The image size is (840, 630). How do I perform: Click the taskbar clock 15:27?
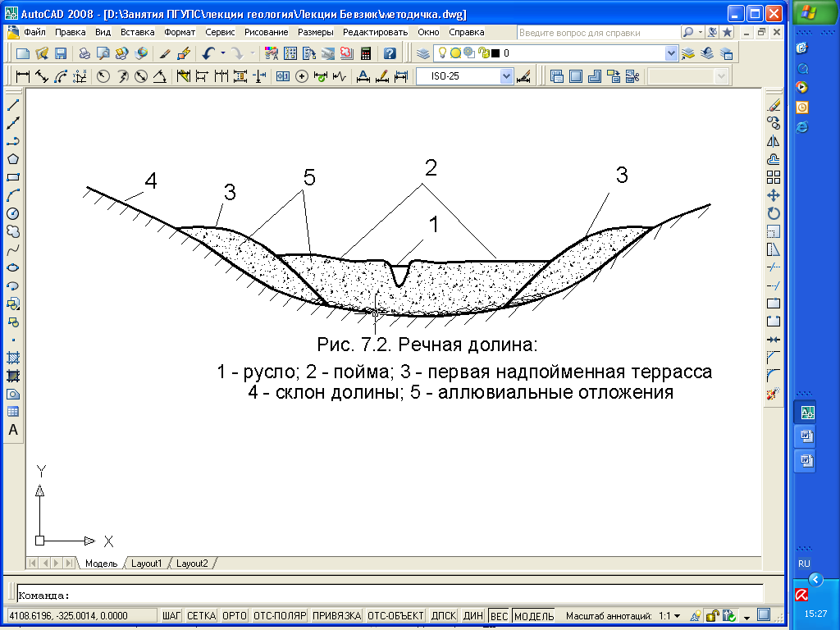click(x=815, y=614)
